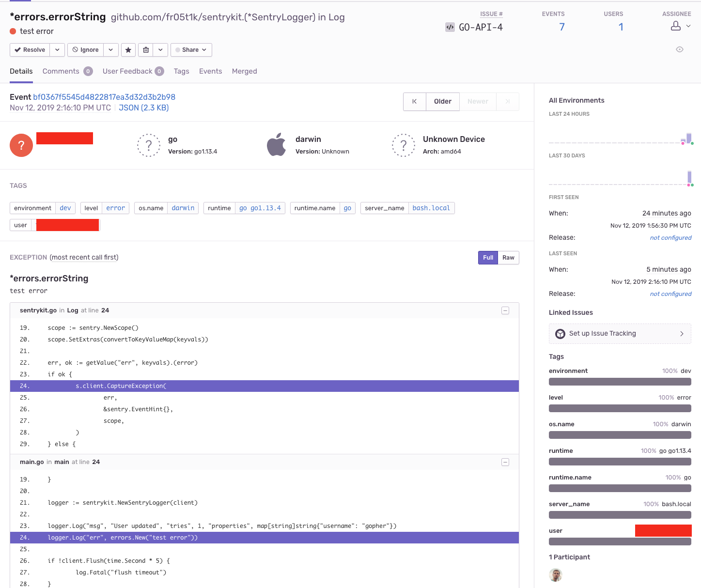Delete issue using the trash icon
The width and height of the screenshot is (701, 588).
click(146, 50)
